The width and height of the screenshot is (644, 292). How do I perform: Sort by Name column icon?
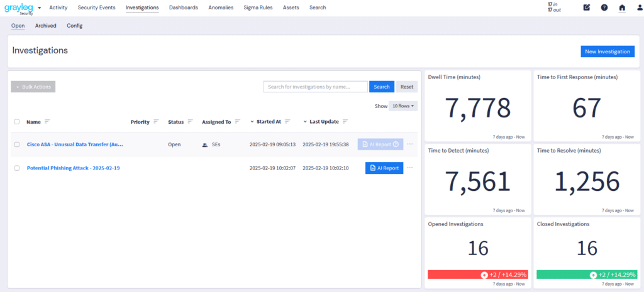(x=47, y=121)
